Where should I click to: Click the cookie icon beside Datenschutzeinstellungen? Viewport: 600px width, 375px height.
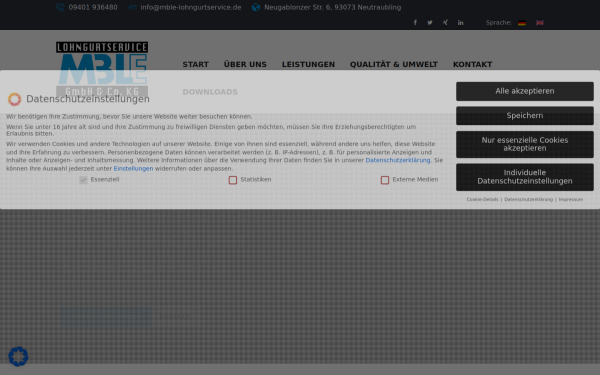pyautogui.click(x=15, y=99)
